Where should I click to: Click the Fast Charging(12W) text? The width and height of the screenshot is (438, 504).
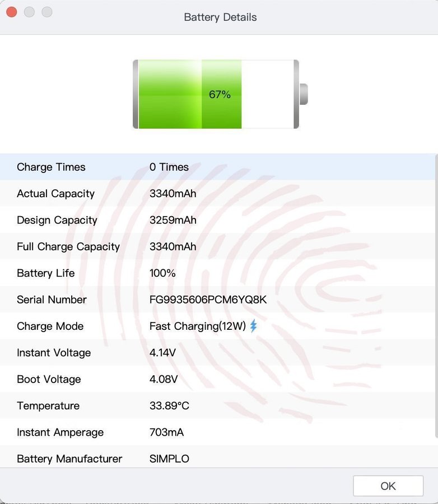[197, 326]
